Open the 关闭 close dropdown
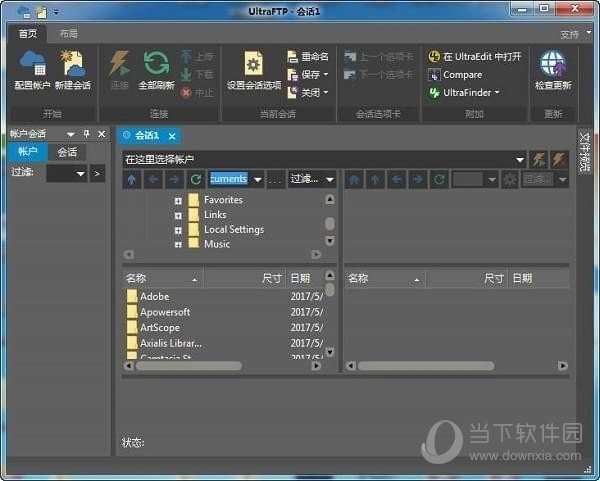 coord(326,92)
